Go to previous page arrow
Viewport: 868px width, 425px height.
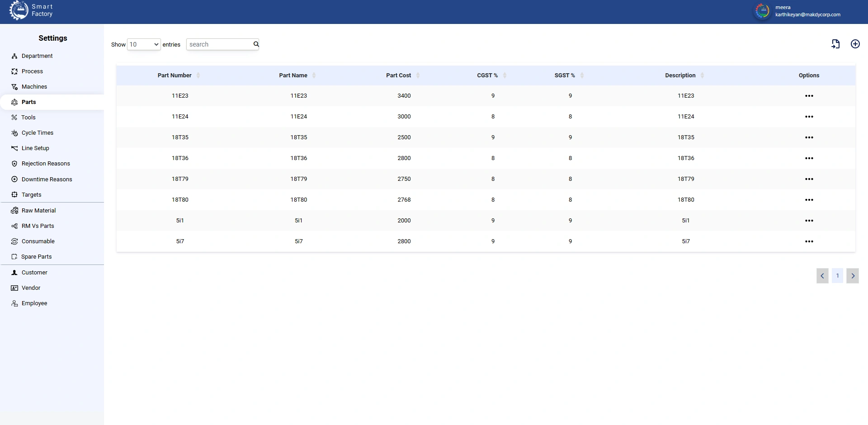point(822,276)
